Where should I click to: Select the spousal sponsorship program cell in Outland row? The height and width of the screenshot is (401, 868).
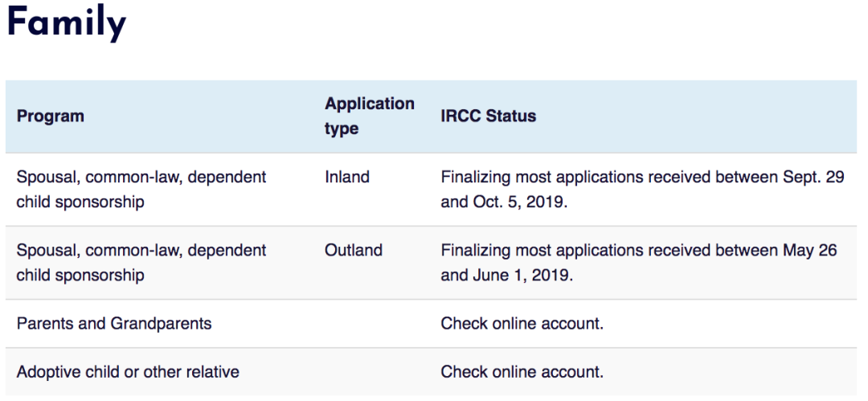(x=141, y=262)
